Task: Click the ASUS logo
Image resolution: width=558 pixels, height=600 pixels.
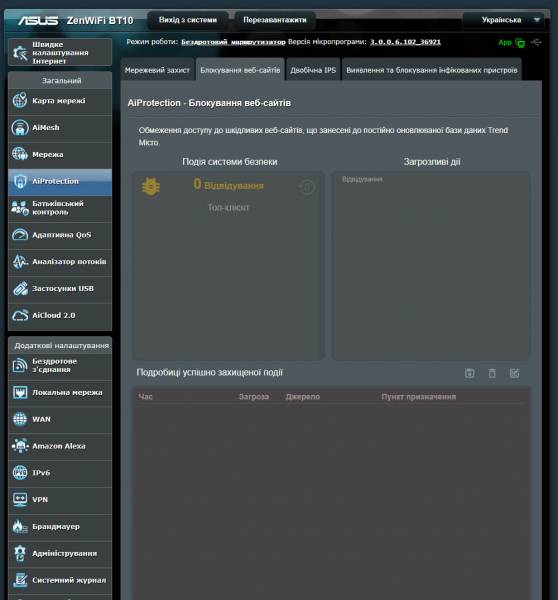Action: [x=38, y=20]
